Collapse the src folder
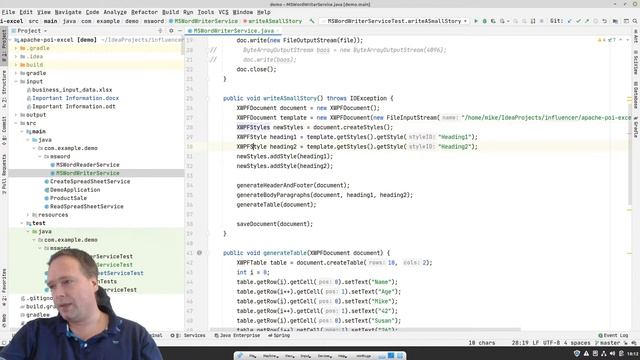Screen dimensions: 640x360 click(16, 123)
